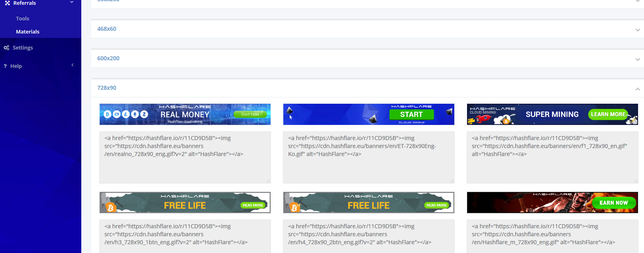Click the h4_728x90_2btn embed code box

click(x=369, y=236)
